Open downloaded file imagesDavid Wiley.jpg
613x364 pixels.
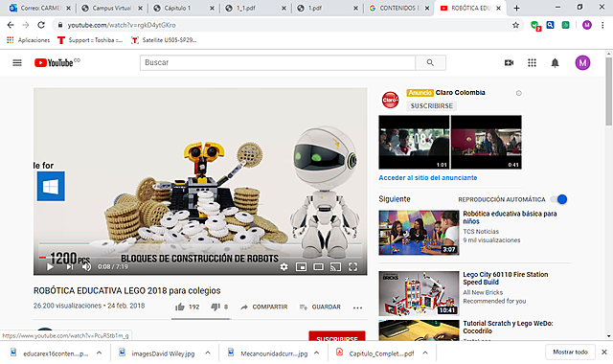coord(157,353)
